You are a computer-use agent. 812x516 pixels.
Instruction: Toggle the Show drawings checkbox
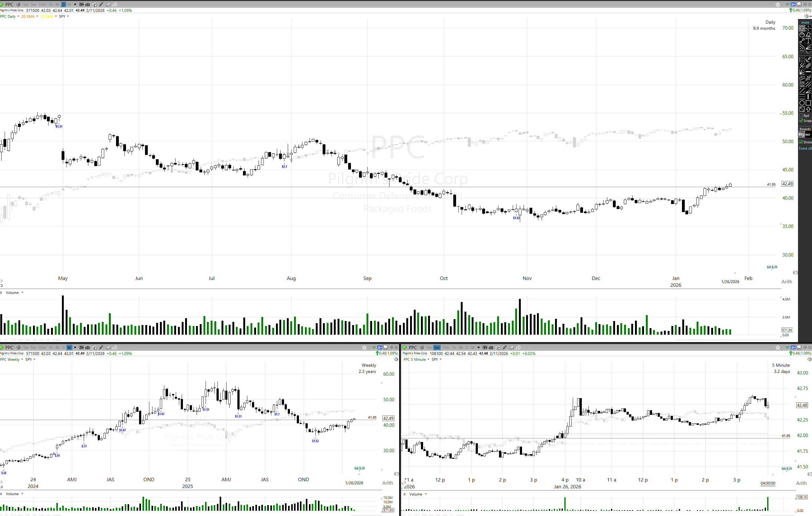pyautogui.click(x=801, y=142)
